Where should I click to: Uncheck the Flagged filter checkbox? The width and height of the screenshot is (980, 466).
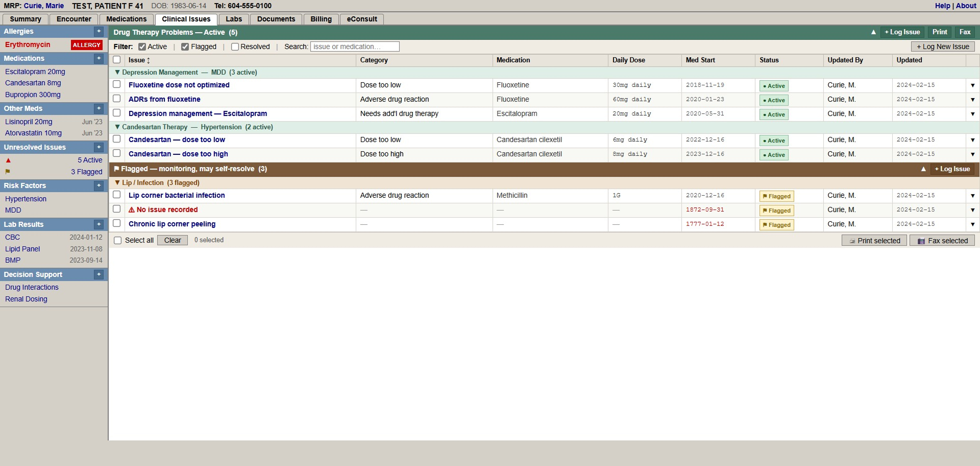(185, 47)
